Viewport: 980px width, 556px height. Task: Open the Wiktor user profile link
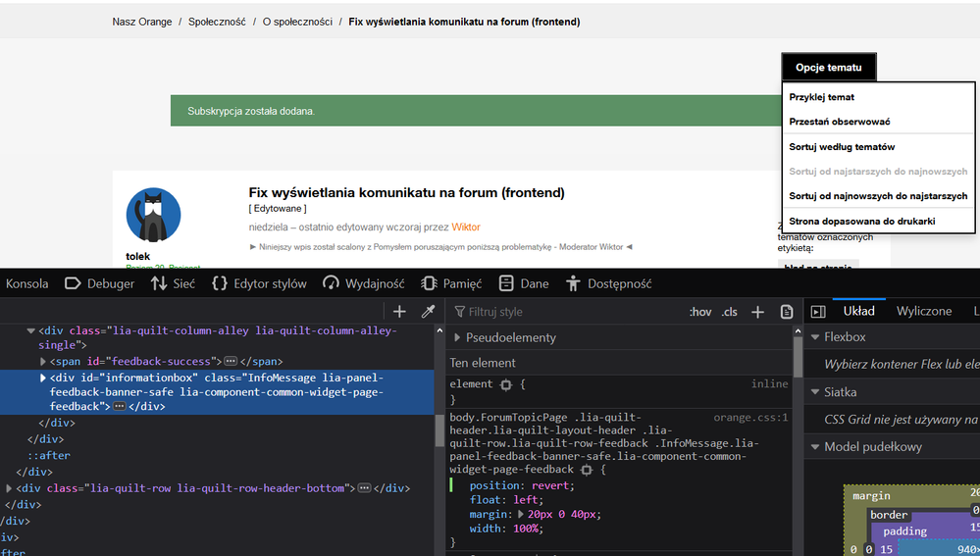466,227
